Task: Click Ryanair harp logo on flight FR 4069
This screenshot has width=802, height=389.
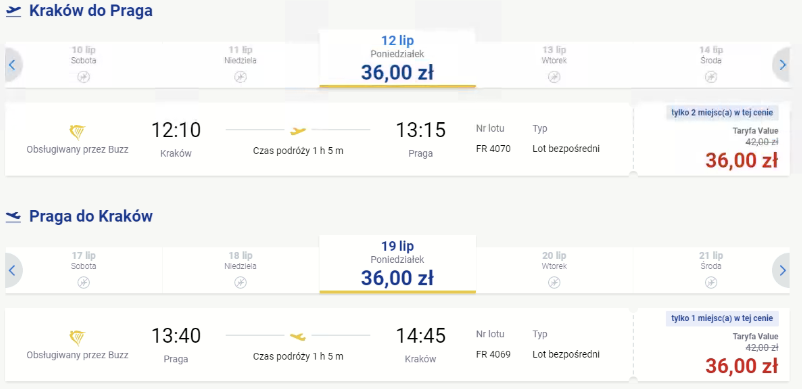Action: [x=77, y=338]
